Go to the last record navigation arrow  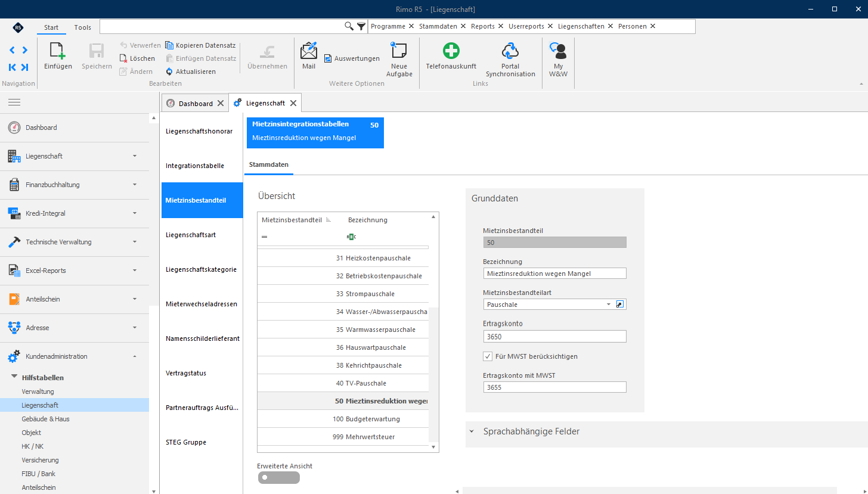[24, 67]
